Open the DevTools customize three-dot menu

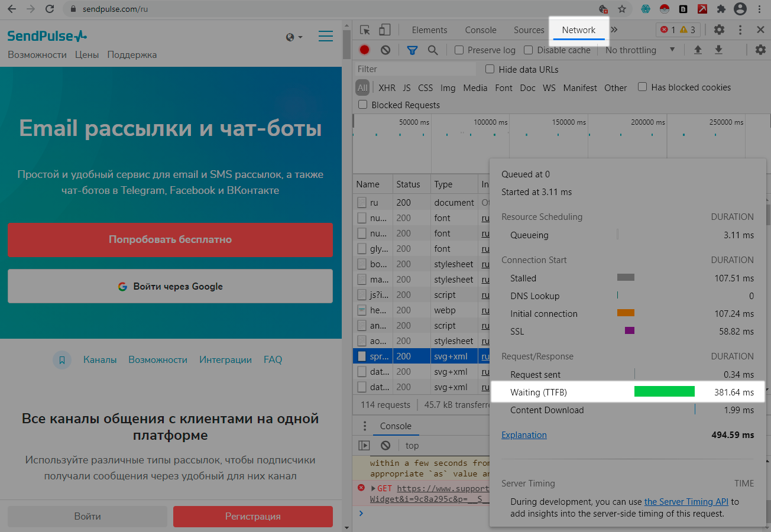click(740, 30)
